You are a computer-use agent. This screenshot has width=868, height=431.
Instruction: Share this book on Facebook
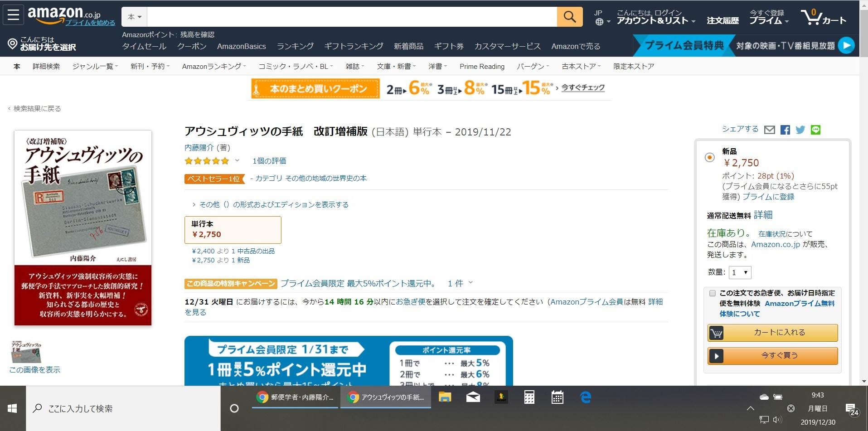[x=785, y=130]
